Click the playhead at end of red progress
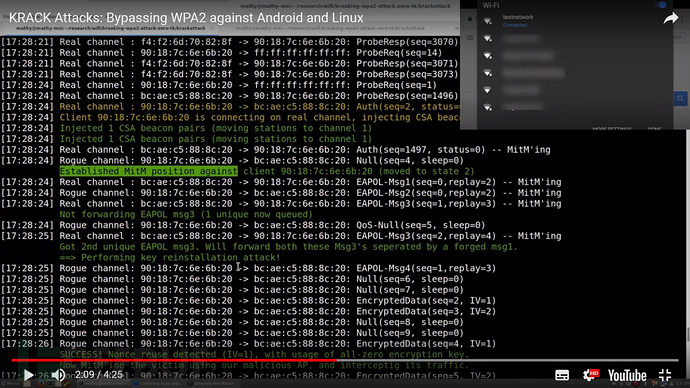Image resolution: width=690 pixels, height=388 pixels. (x=337, y=360)
